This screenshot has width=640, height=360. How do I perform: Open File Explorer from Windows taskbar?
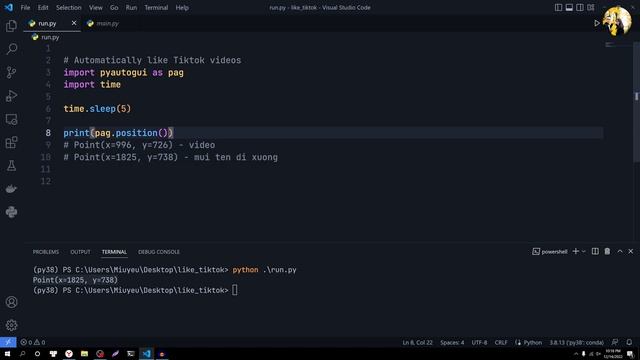pos(84,354)
